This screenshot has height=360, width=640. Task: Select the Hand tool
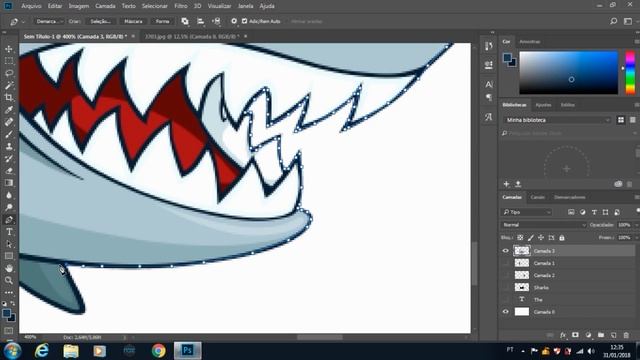pos(9,268)
